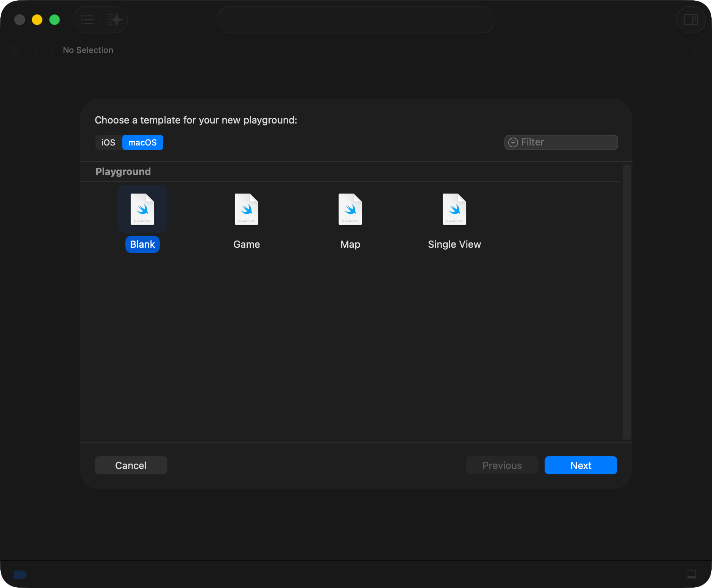Click the template list vertical scrollbar

pyautogui.click(x=627, y=302)
